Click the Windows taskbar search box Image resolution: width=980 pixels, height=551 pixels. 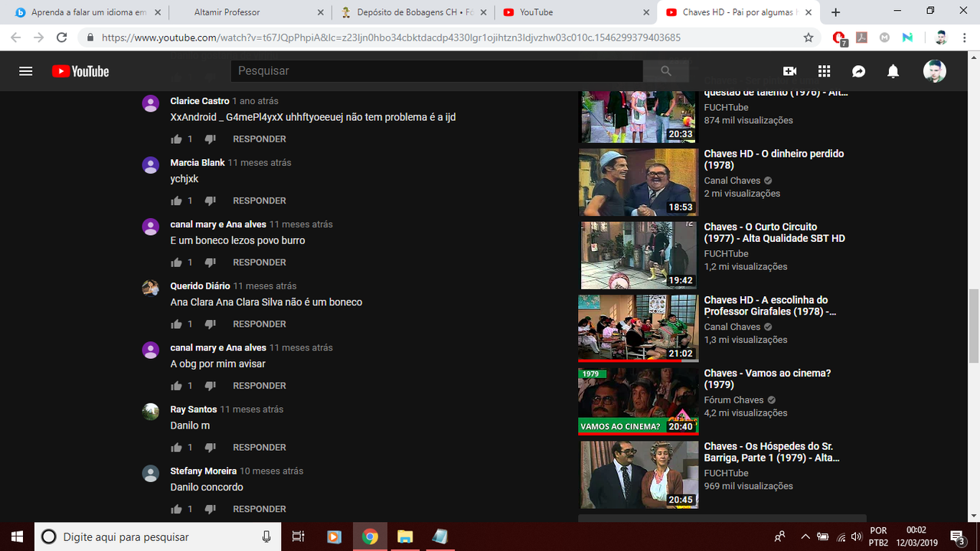[x=157, y=536]
